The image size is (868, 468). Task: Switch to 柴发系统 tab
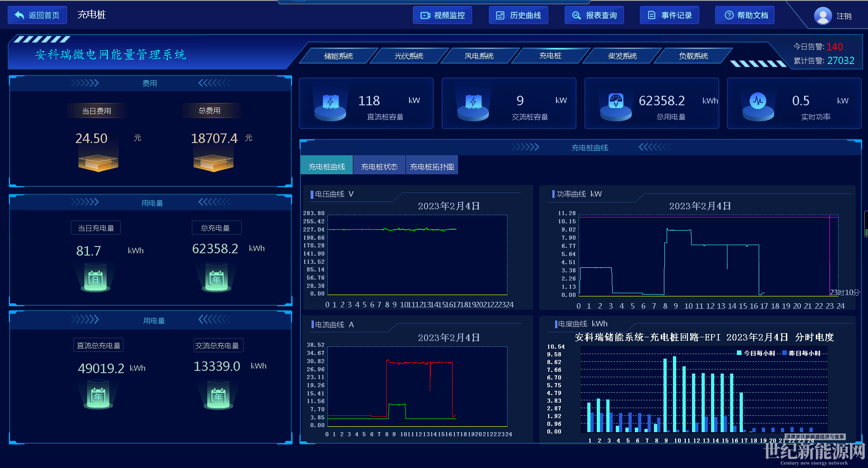[622, 56]
